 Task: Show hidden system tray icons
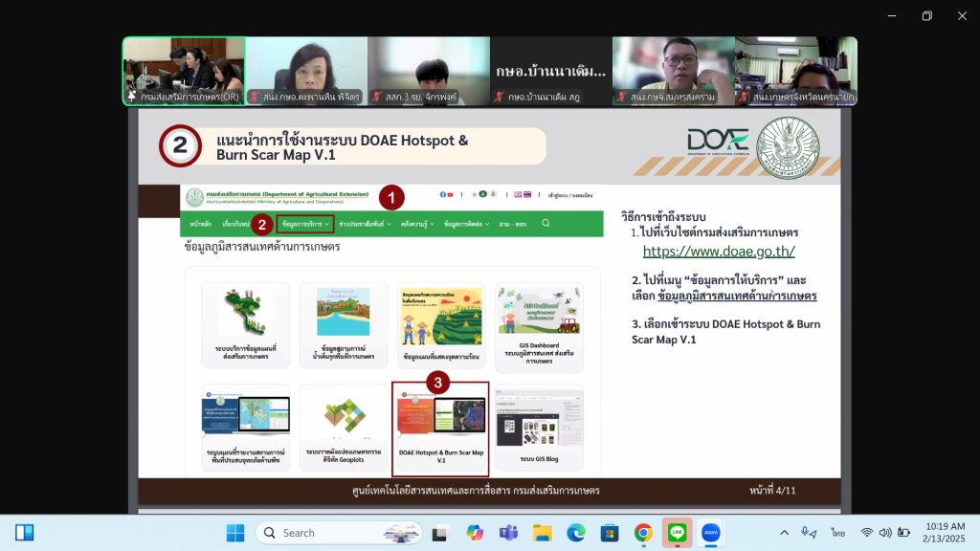point(784,533)
